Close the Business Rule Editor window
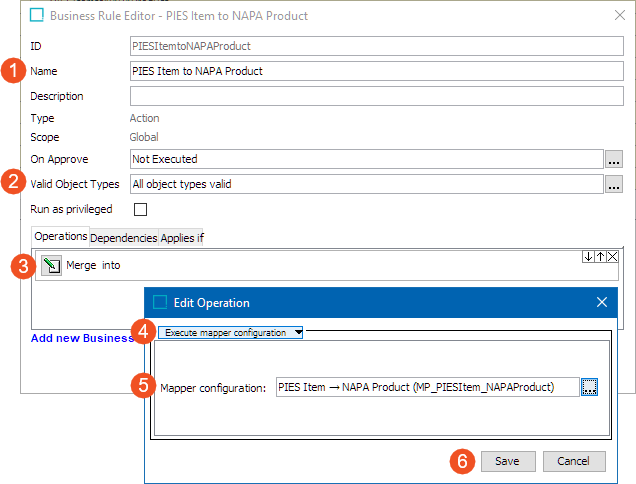Screen dimensions: 636x484 point(620,15)
